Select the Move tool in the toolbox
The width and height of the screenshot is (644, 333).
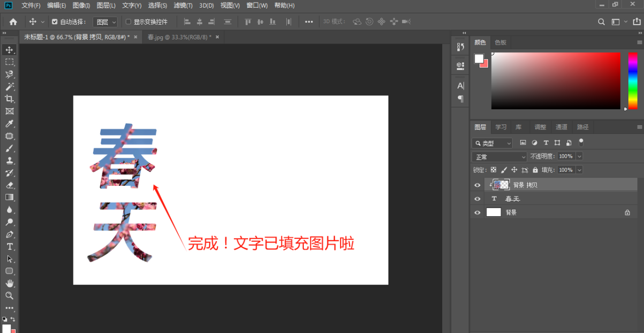click(x=9, y=50)
